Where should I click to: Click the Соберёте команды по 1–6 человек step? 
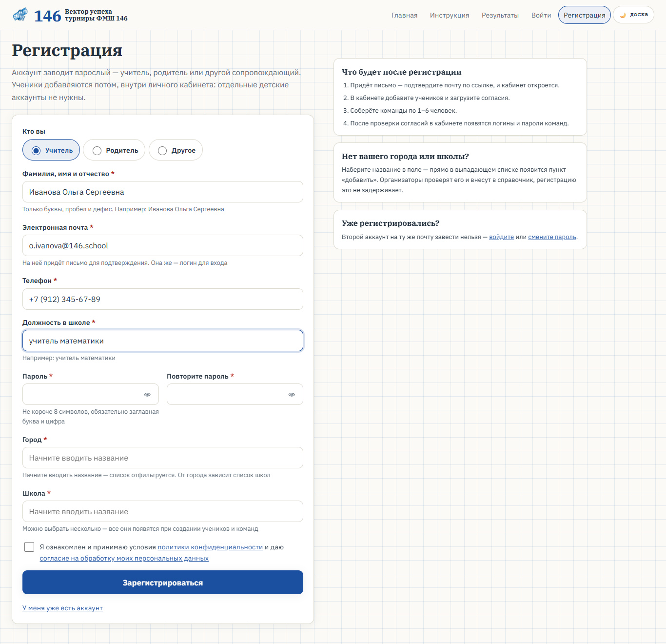pos(403,111)
